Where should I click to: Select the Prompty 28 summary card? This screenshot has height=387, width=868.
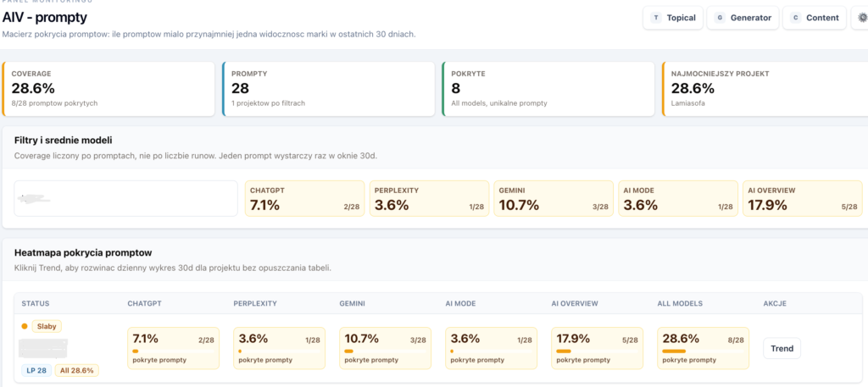pos(328,89)
